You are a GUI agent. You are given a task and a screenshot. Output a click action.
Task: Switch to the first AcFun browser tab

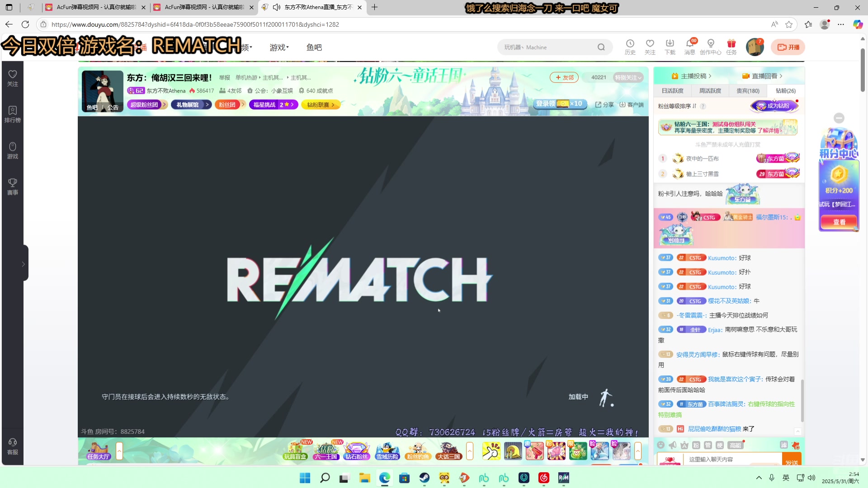pos(96,7)
